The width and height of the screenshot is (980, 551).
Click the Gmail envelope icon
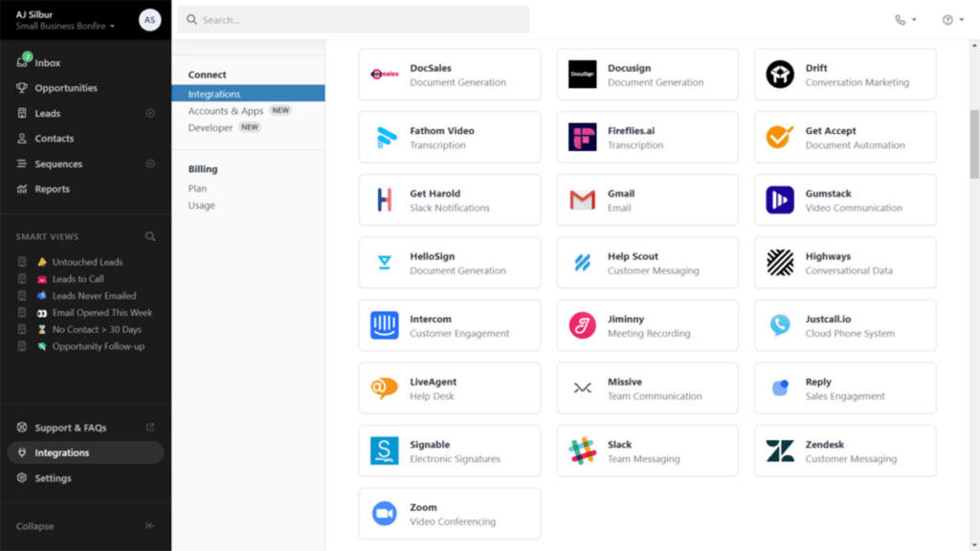tap(582, 200)
